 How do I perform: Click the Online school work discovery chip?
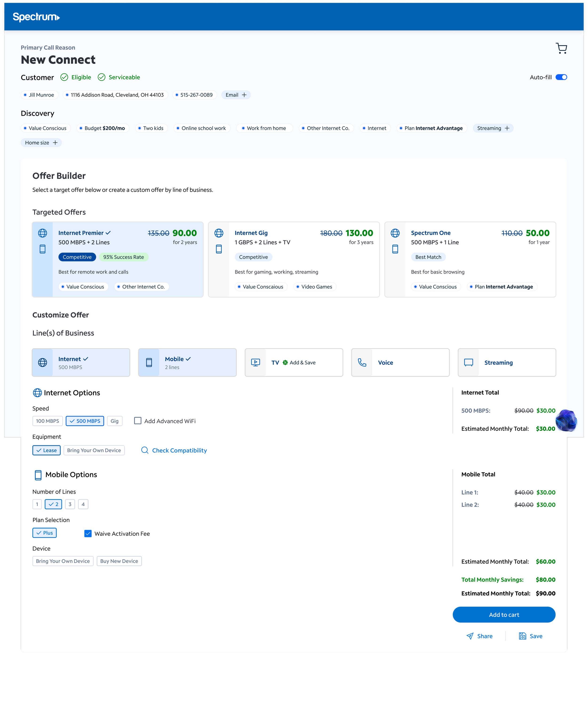pyautogui.click(x=202, y=128)
